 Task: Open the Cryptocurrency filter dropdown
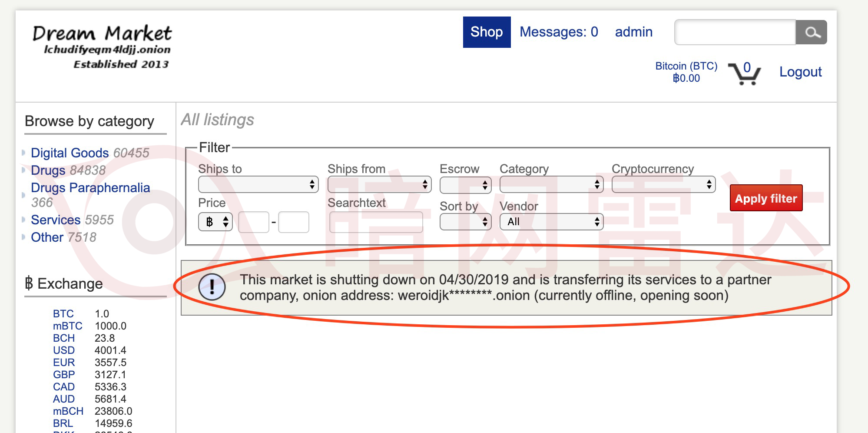(663, 185)
